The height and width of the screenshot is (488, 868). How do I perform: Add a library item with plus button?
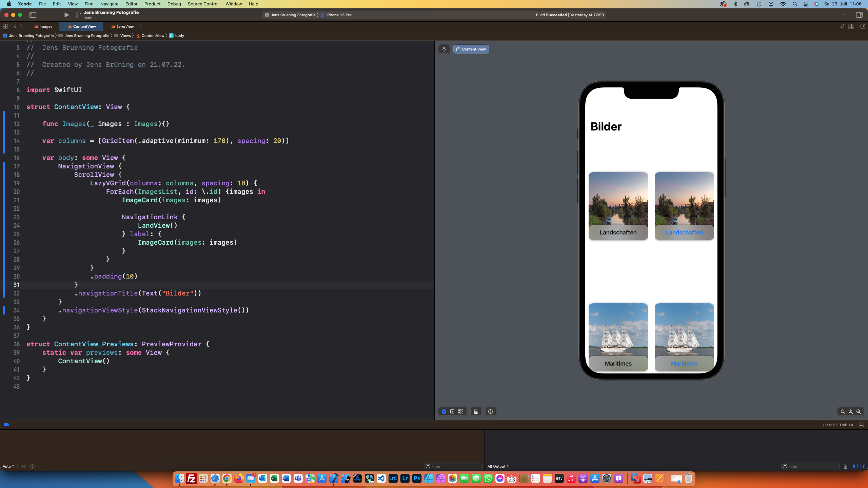[x=844, y=15]
